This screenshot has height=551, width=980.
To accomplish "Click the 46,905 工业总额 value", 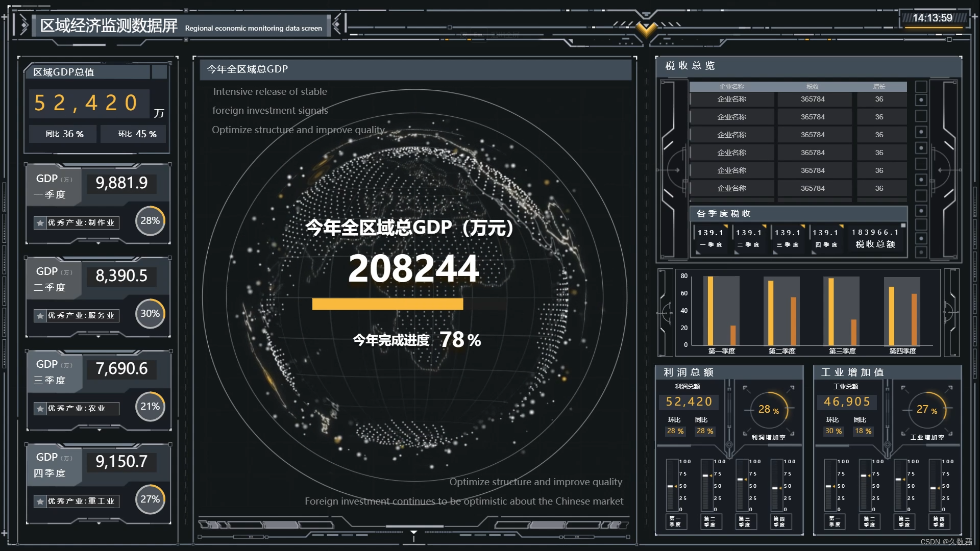I will tap(847, 402).
